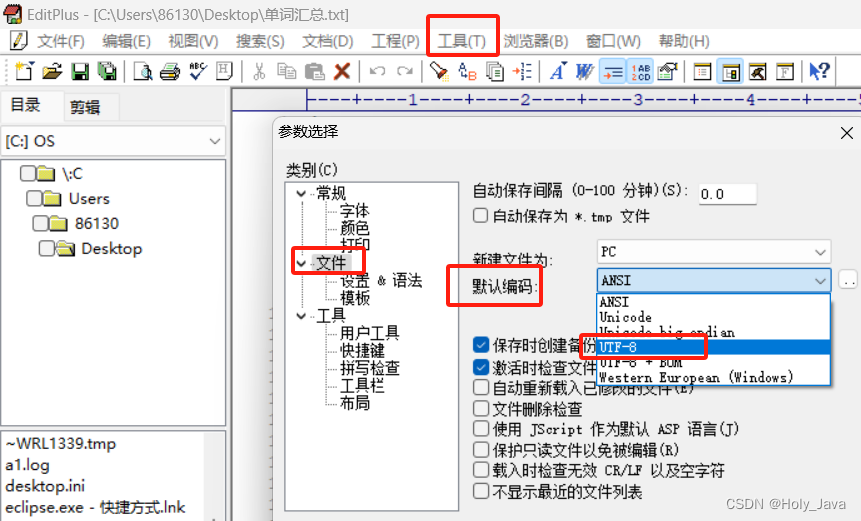Image resolution: width=861 pixels, height=521 pixels.
Task: Click the Open file folder icon
Action: [52, 71]
